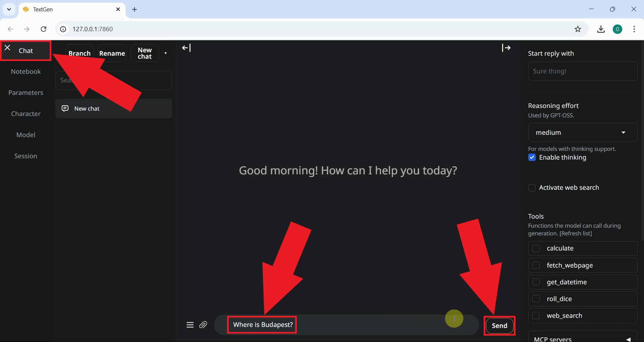
Task: Click the bookmark star in the address bar
Action: point(578,29)
